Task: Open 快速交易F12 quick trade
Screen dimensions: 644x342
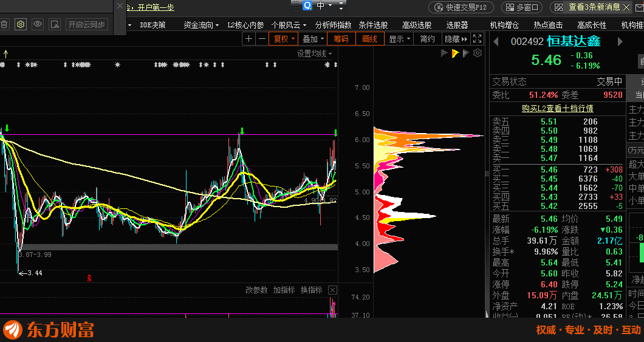Action: point(461,7)
